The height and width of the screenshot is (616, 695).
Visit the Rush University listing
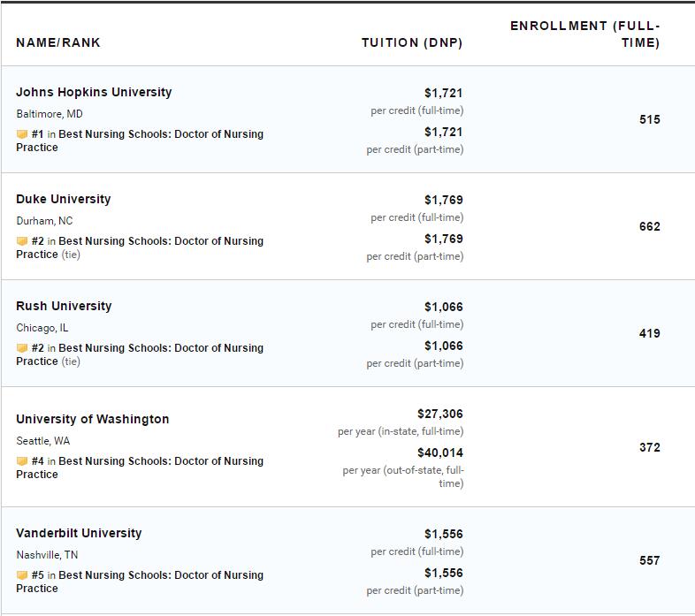(x=64, y=306)
